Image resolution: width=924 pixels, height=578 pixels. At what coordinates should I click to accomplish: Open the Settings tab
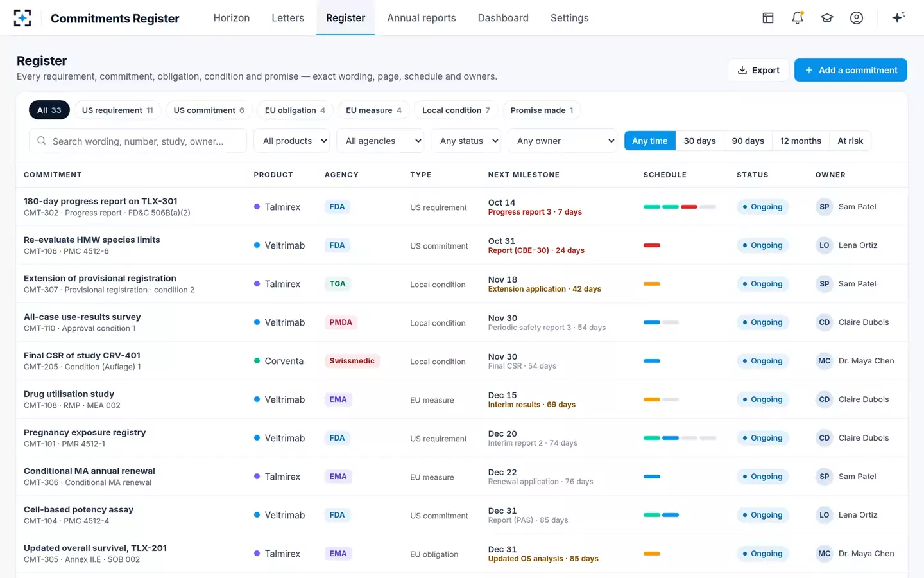570,18
